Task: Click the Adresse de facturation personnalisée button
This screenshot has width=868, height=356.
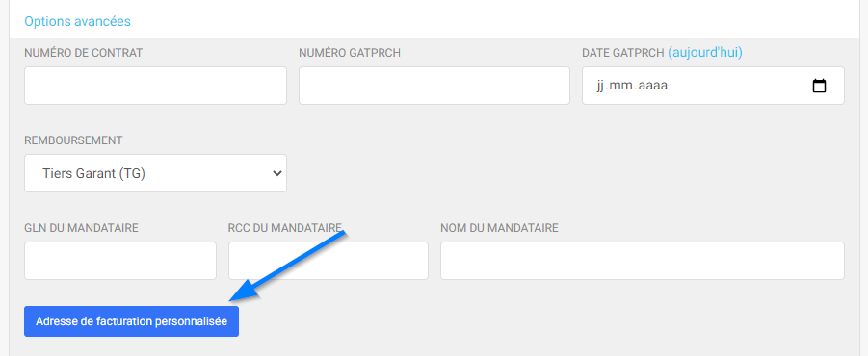Action: pos(131,321)
